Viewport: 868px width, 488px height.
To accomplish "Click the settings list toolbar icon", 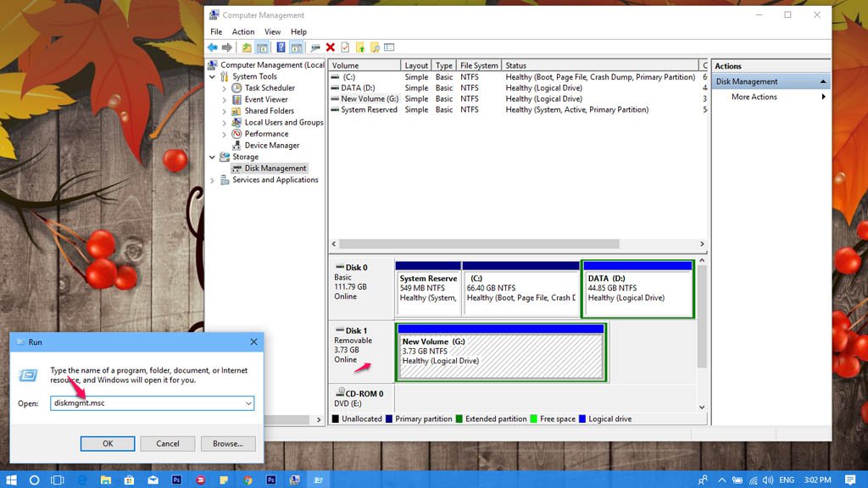I will (x=389, y=47).
